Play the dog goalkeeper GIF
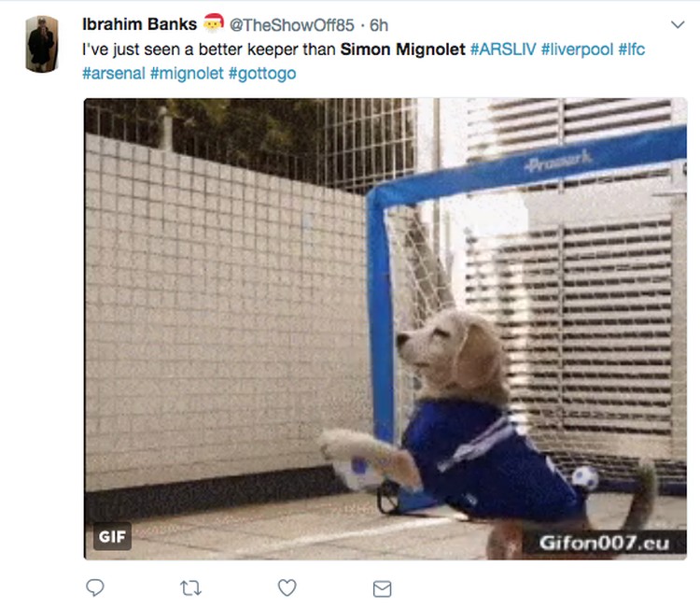The width and height of the screenshot is (700, 608). click(x=385, y=329)
